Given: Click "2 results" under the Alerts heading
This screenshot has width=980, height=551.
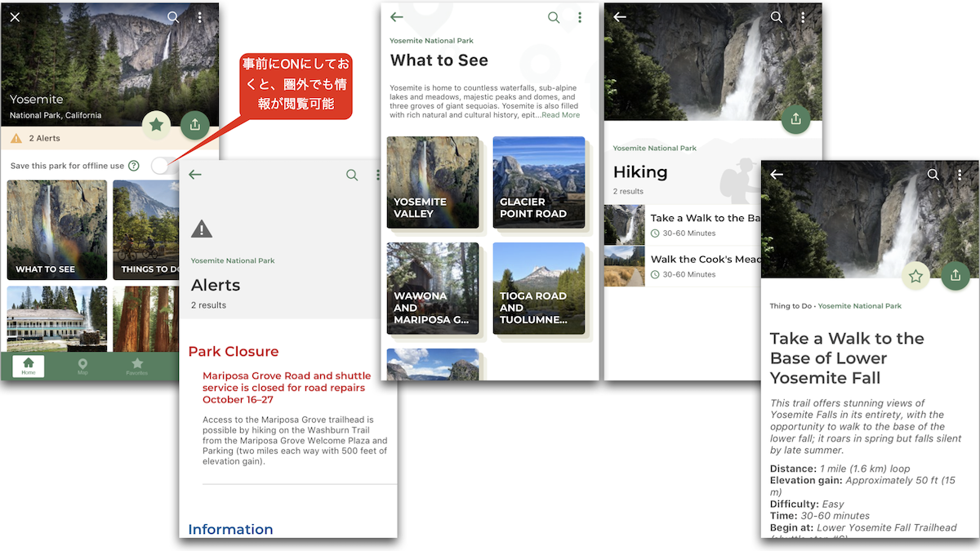Looking at the screenshot, I should click(x=209, y=305).
